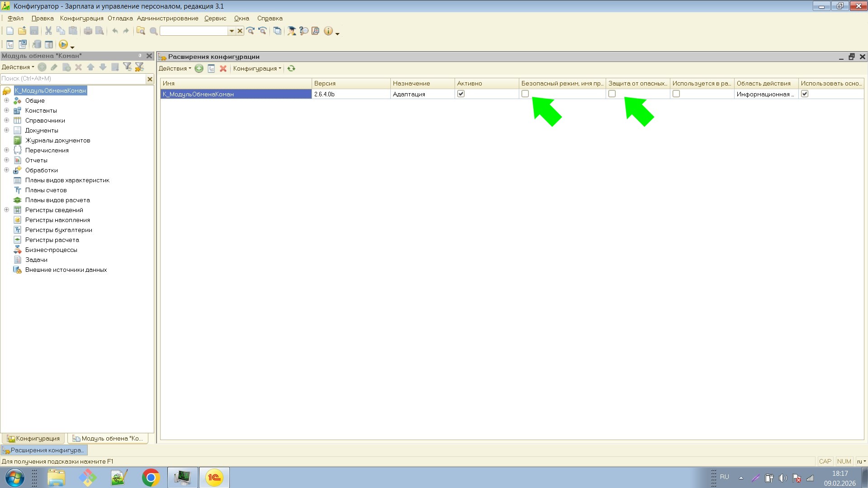The width and height of the screenshot is (868, 488).
Task: Click the green add extension icon
Action: pos(199,69)
